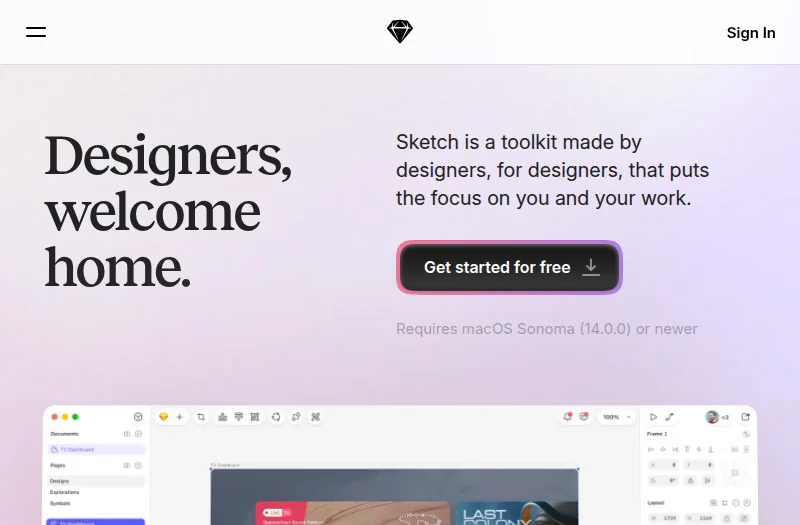Click the Sketch diamond logo
The height and width of the screenshot is (525, 800).
[x=399, y=32]
